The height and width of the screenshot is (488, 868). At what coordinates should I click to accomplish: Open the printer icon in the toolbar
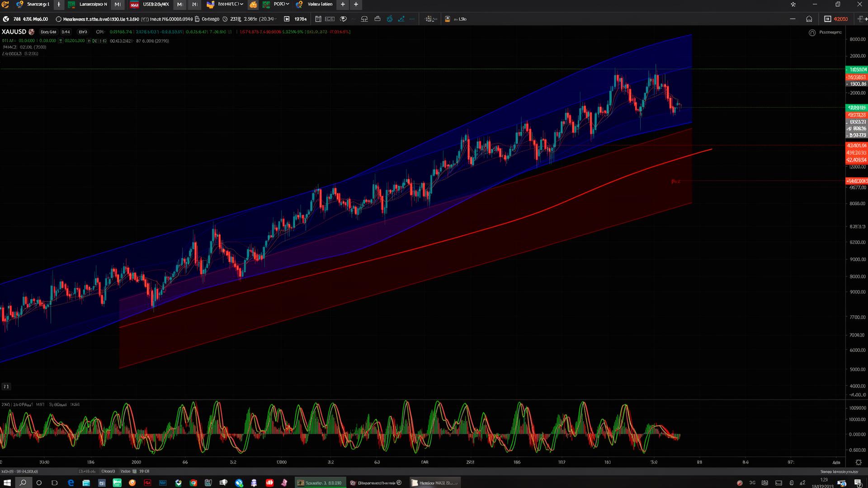pos(377,19)
